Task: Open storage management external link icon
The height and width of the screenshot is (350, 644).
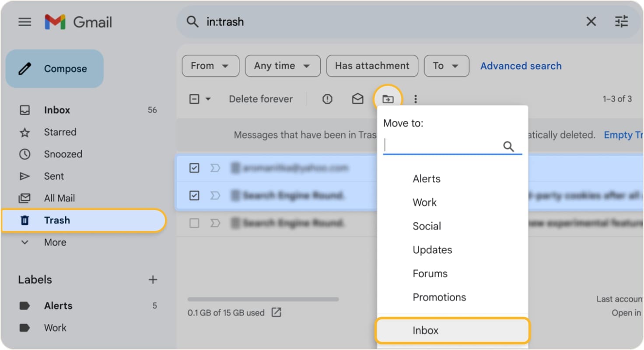Action: coord(276,312)
